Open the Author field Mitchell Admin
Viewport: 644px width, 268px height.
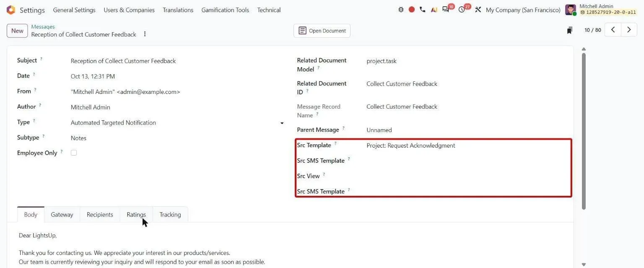[178, 107]
